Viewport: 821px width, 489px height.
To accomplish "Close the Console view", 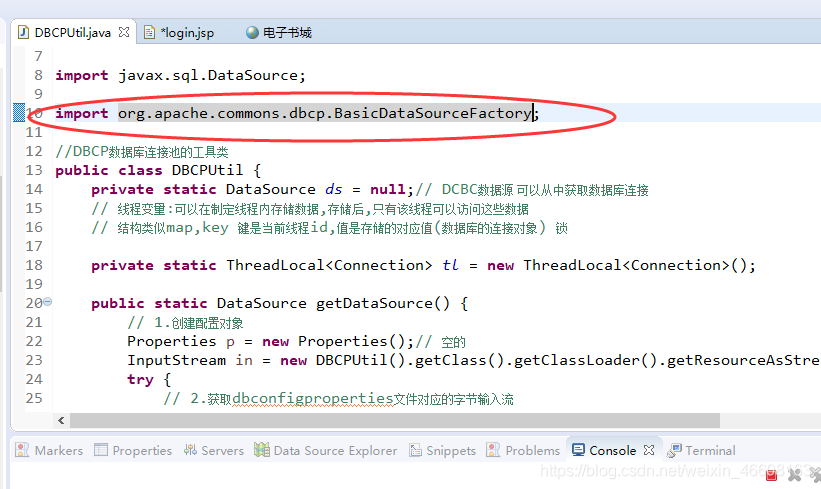I will 649,450.
